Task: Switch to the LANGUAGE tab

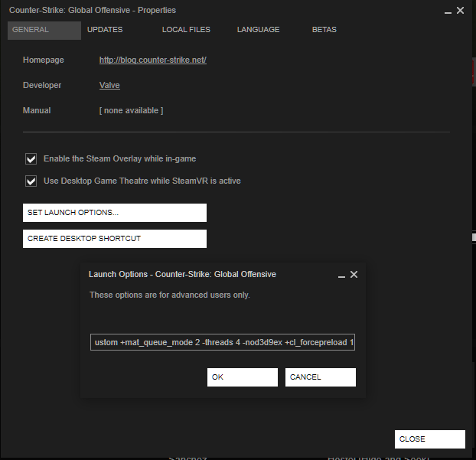Action: click(258, 30)
